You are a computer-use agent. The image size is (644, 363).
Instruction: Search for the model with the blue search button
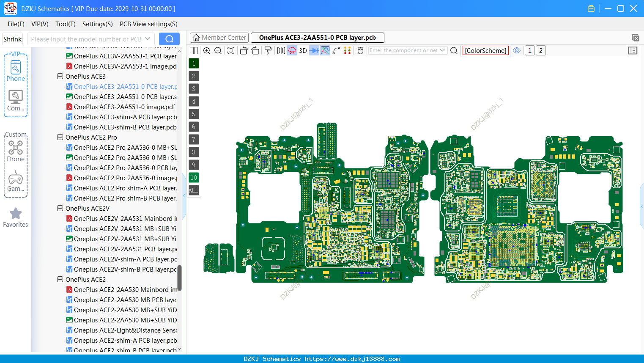point(169,39)
